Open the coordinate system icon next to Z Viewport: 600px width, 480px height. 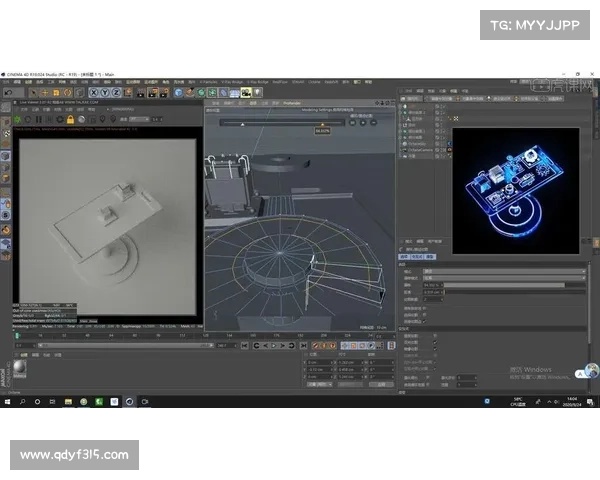click(x=128, y=93)
